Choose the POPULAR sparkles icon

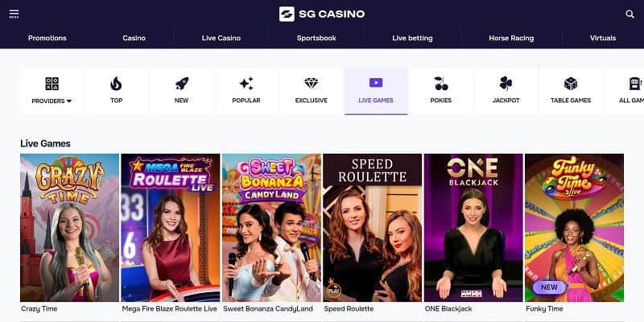coord(246,84)
